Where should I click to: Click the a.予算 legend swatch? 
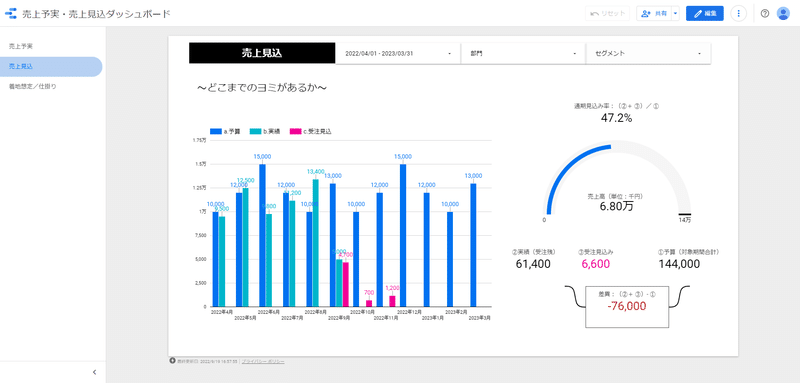pos(216,132)
